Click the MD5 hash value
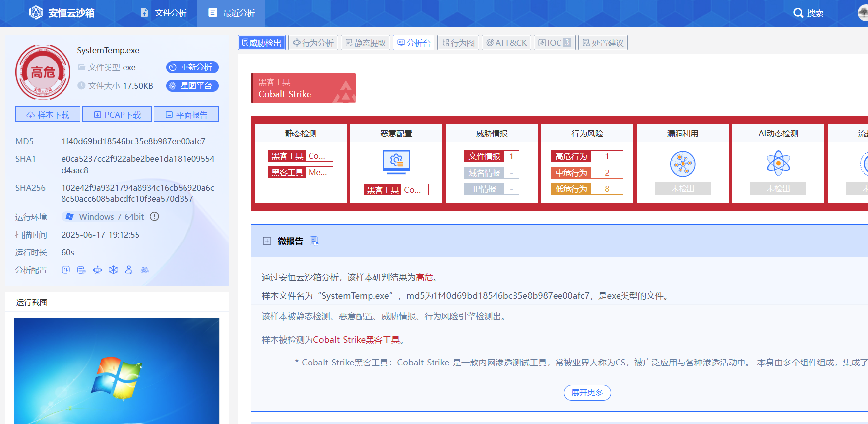Image resolution: width=868 pixels, height=424 pixels. [133, 141]
